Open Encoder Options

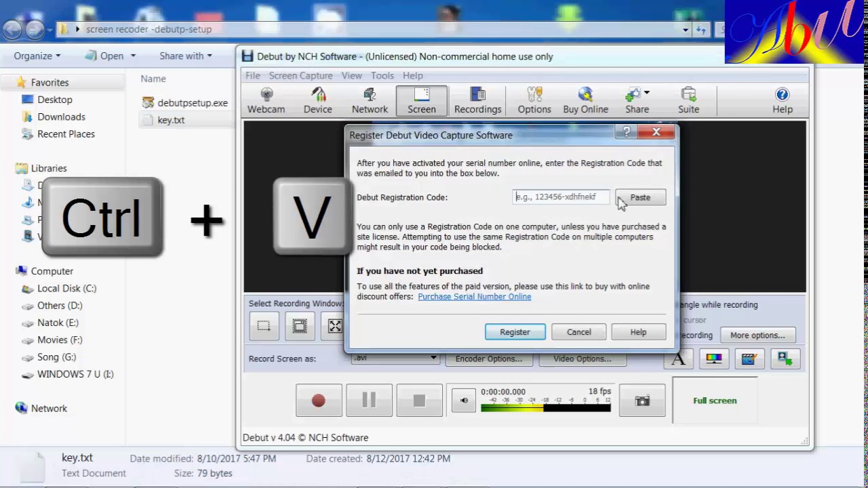coord(489,359)
